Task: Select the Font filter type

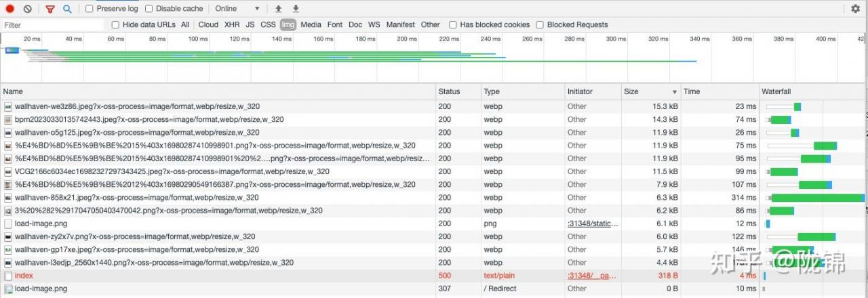Action: pyautogui.click(x=335, y=24)
